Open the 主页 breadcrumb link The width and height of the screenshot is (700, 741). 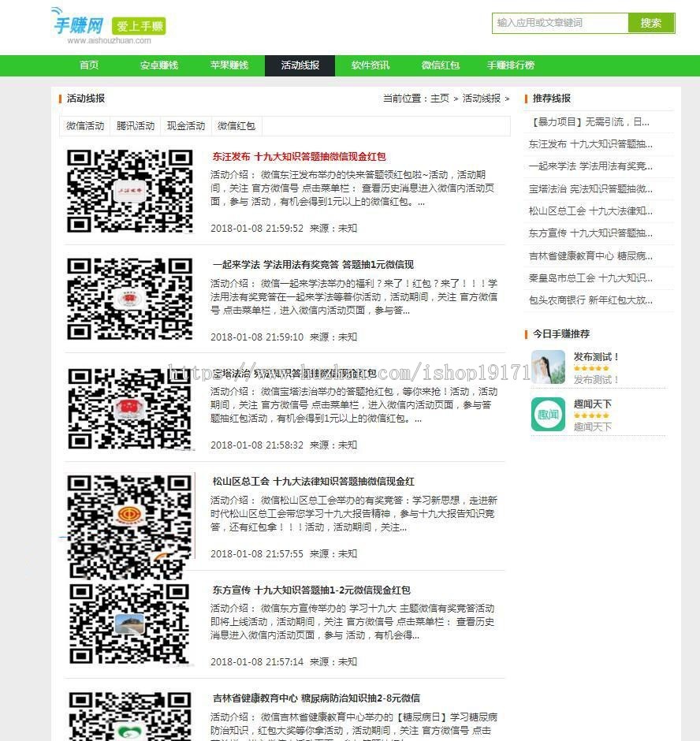tap(440, 98)
